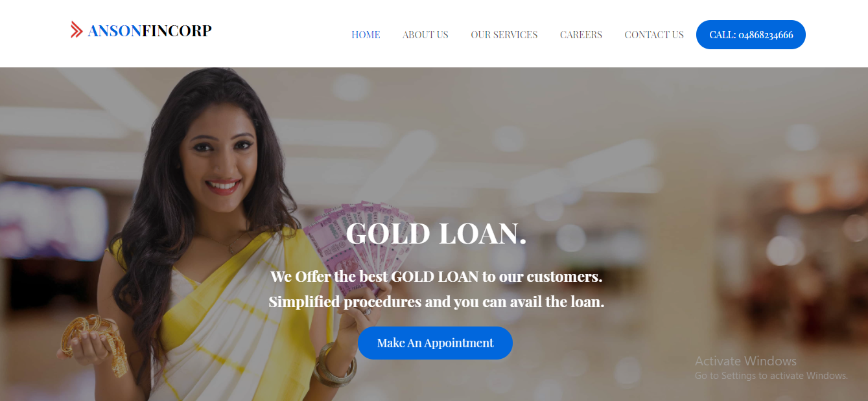This screenshot has width=868, height=401.
Task: Click the blue ANSON portion of logo
Action: pyautogui.click(x=115, y=30)
